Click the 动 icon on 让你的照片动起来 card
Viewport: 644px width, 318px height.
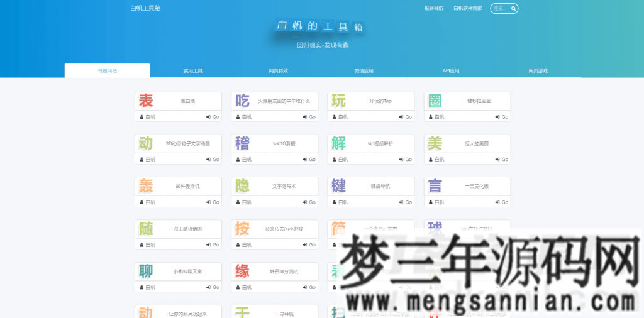click(145, 313)
